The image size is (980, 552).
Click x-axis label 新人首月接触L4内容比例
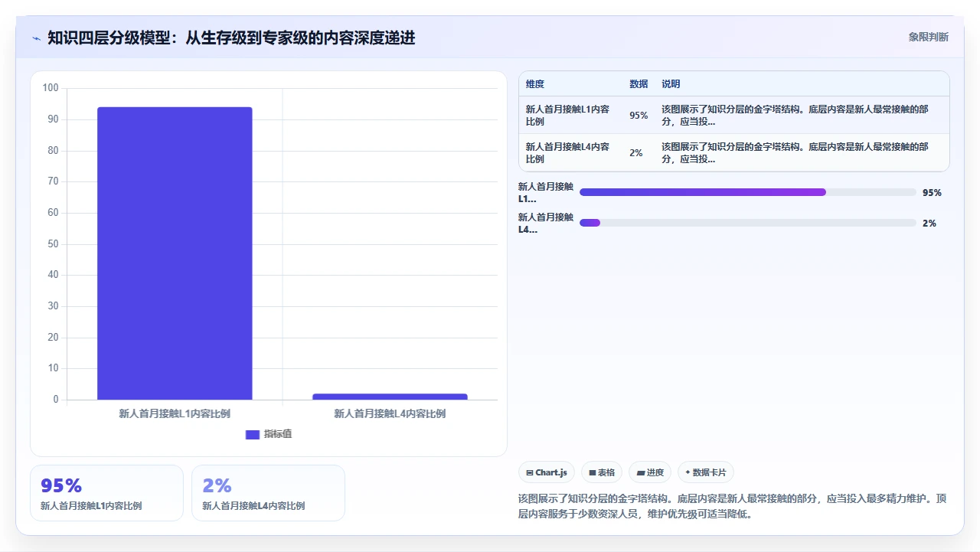390,413
